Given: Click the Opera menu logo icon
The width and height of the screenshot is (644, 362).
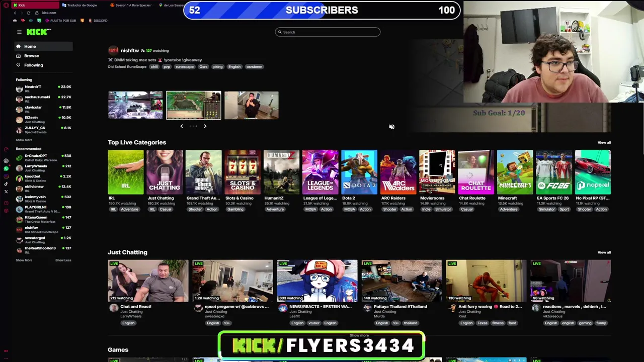Looking at the screenshot, I should tap(6, 5).
